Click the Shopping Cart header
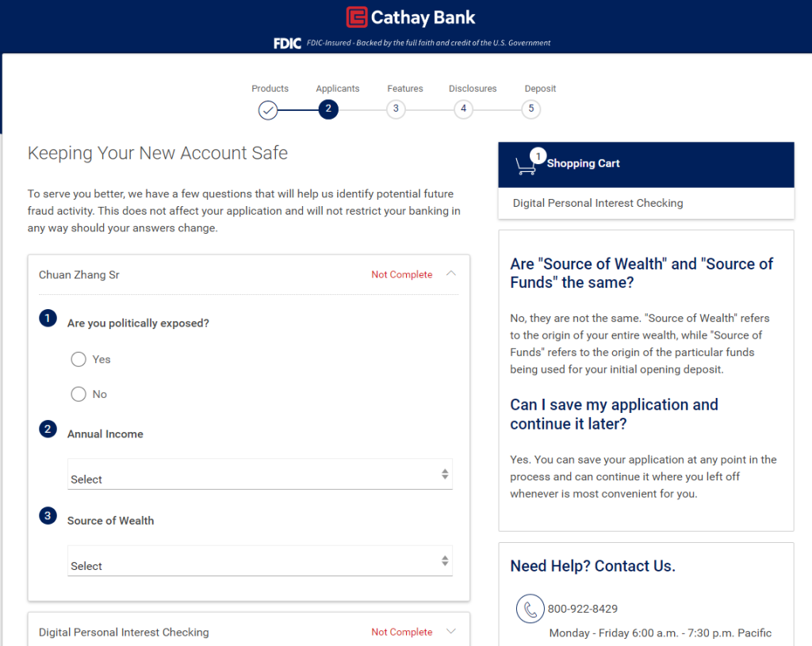 tap(583, 163)
